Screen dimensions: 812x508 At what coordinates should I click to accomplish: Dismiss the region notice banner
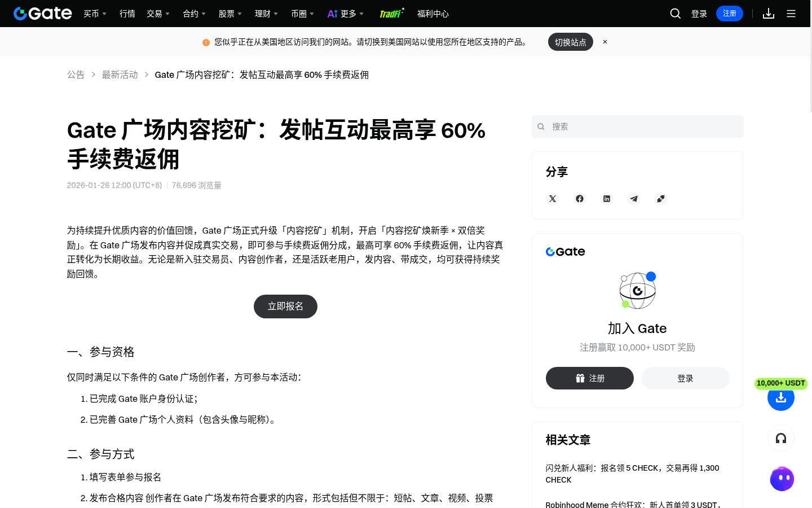[605, 42]
